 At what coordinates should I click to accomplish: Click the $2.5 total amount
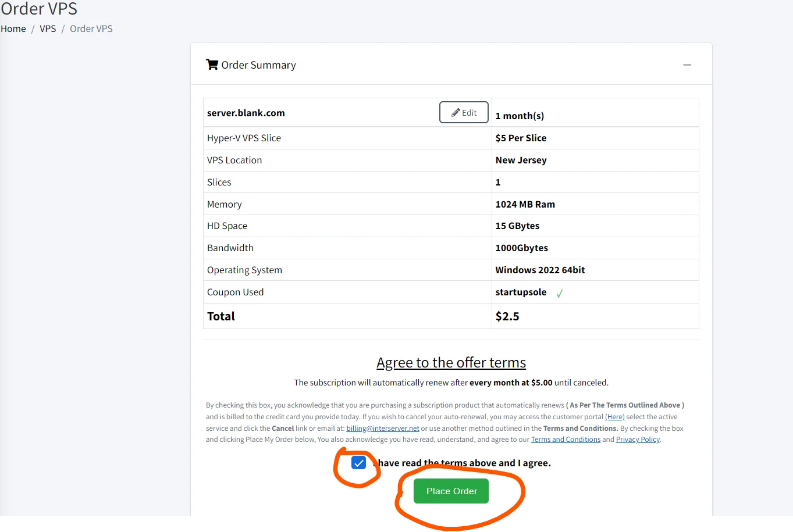pos(507,316)
